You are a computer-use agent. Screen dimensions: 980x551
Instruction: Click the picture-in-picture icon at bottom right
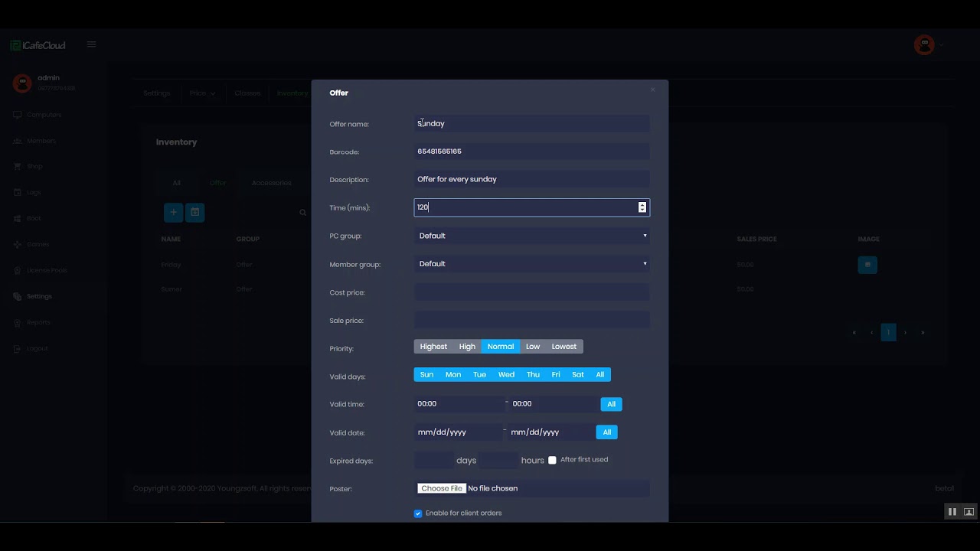click(969, 512)
